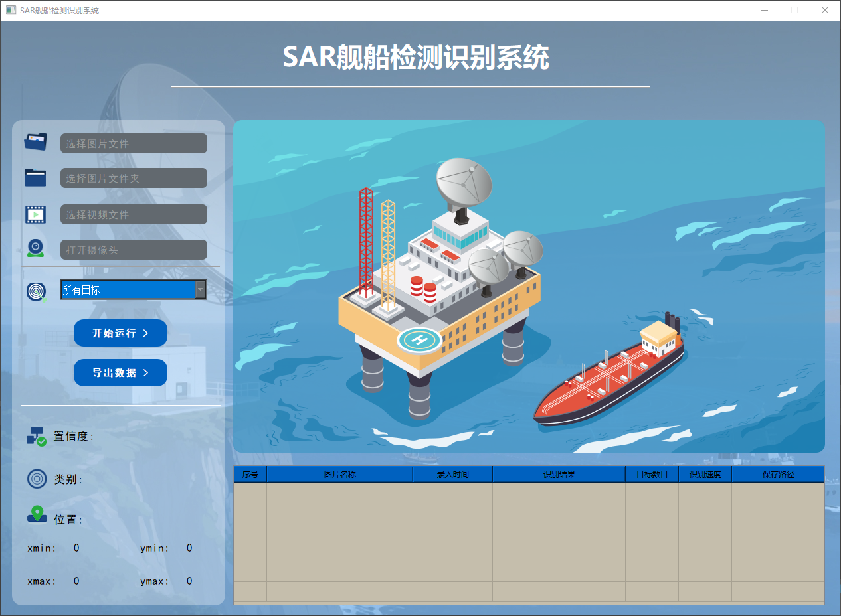Click the 保存路径 column header

[x=779, y=474]
